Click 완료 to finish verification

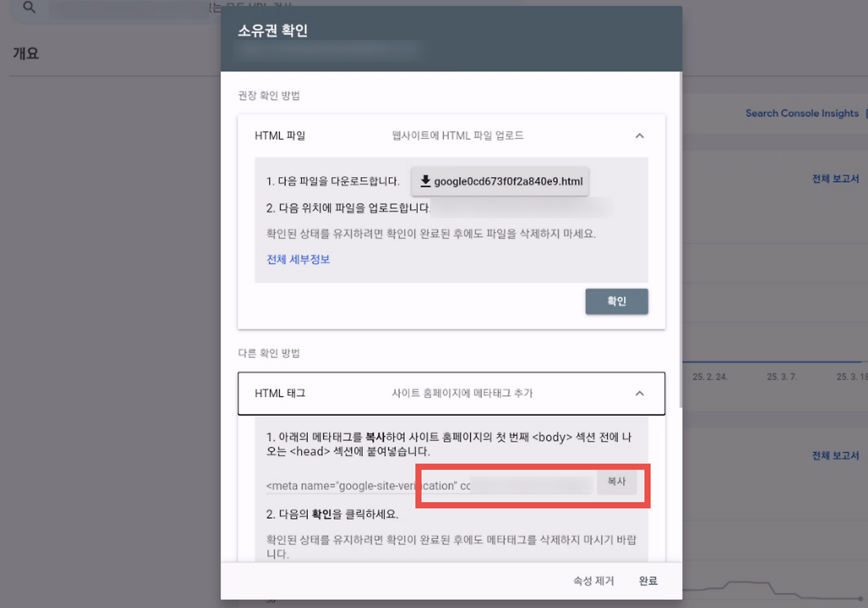tap(648, 580)
